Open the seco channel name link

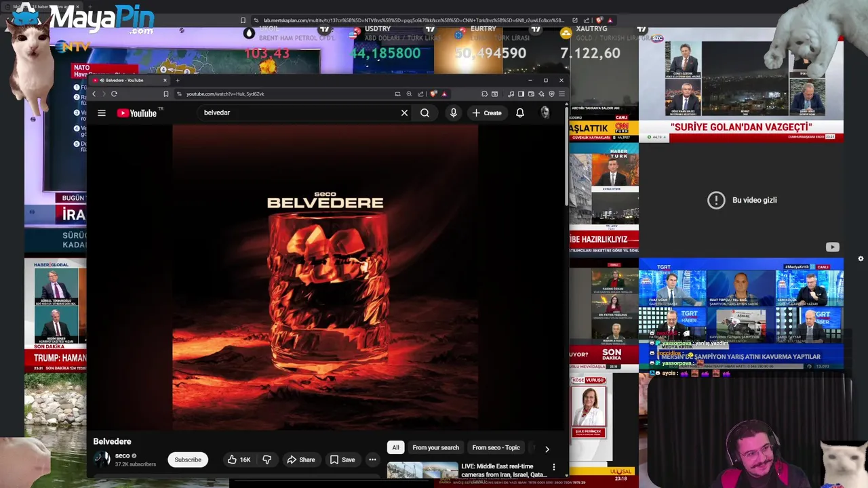pyautogui.click(x=122, y=455)
